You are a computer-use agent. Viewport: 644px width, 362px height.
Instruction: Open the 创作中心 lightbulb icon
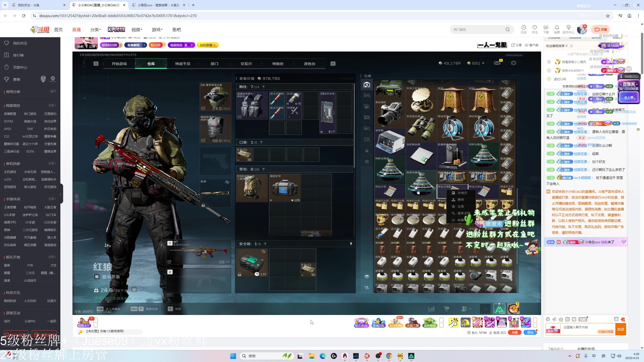(569, 29)
